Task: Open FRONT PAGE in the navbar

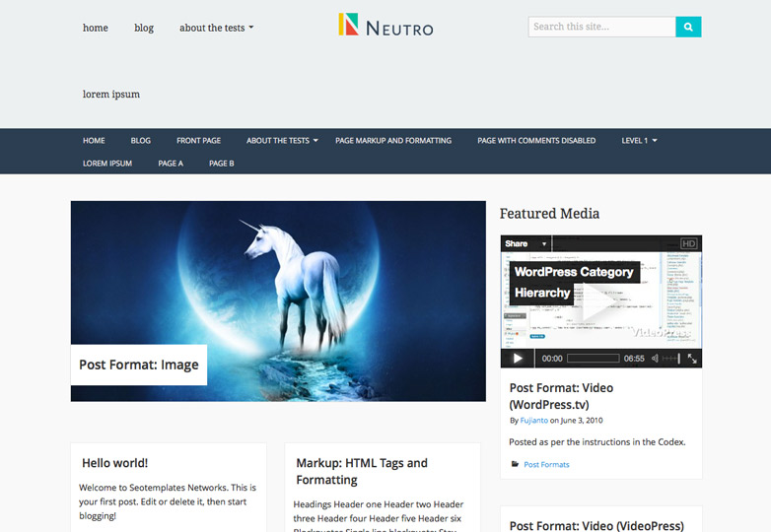Action: pyautogui.click(x=198, y=141)
